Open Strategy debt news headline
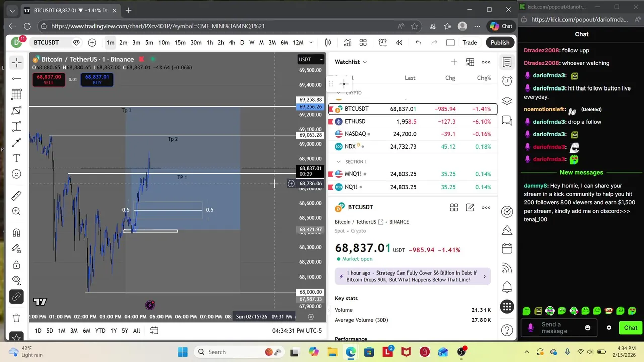Screen dimensions: 644x362 pos(413,276)
